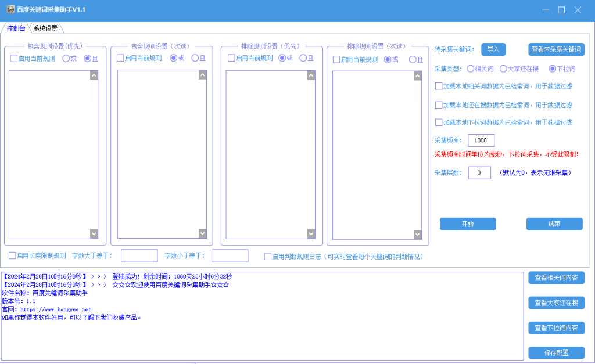Click the 保存配置 button
Image resolution: width=595 pixels, height=364 pixels.
[556, 352]
